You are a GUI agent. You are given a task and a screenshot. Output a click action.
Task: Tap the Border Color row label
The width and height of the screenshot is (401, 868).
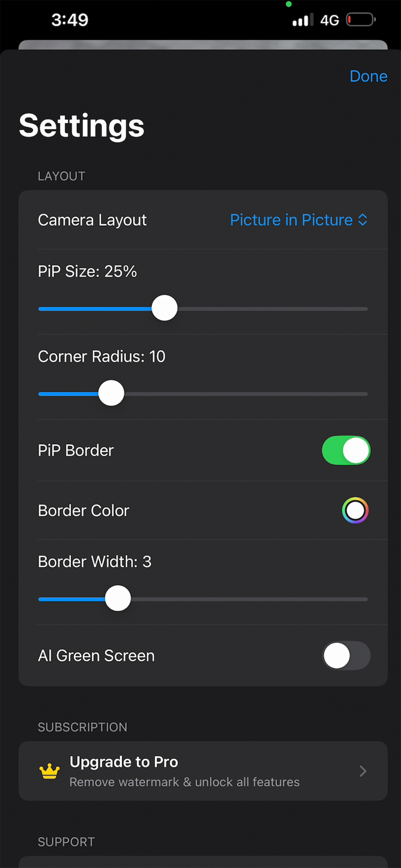coord(84,511)
